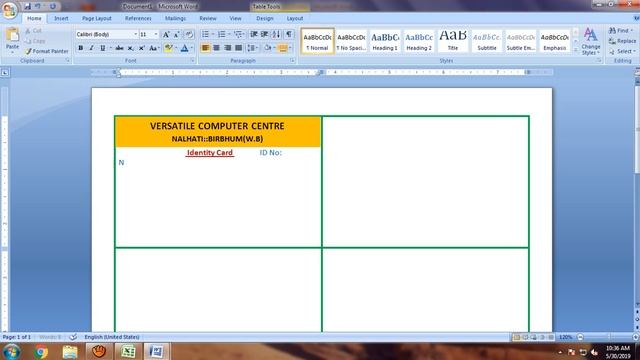Open Excel from the taskbar
This screenshot has width=640, height=360.
(x=128, y=351)
